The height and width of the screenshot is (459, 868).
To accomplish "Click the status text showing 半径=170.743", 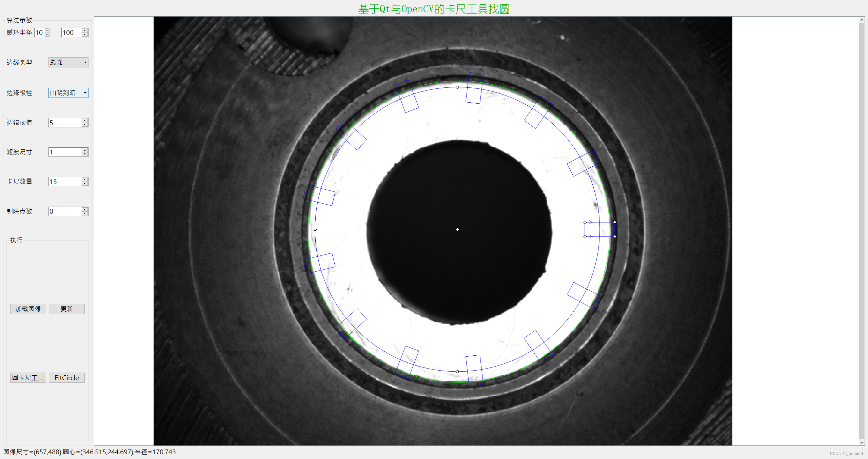I will (x=155, y=452).
